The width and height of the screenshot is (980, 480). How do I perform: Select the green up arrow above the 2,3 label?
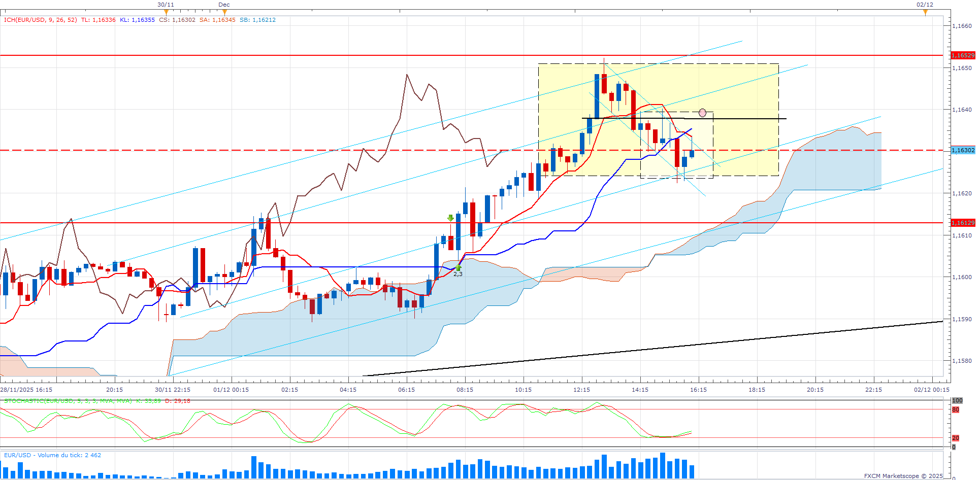click(459, 267)
